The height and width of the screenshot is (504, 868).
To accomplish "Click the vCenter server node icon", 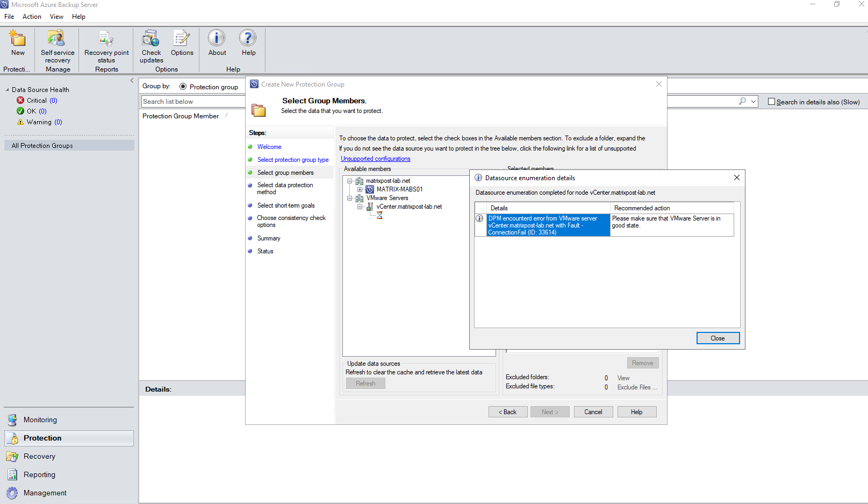I will point(370,207).
